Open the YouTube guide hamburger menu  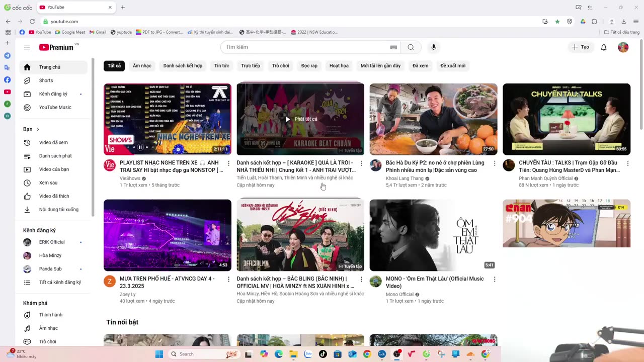coord(27,47)
